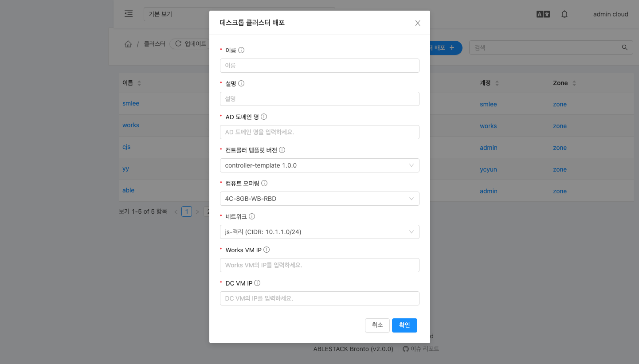Expand the 4C-8GB-WB-RBD compute offering dropdown
Image resolution: width=639 pixels, height=364 pixels.
(x=319, y=199)
